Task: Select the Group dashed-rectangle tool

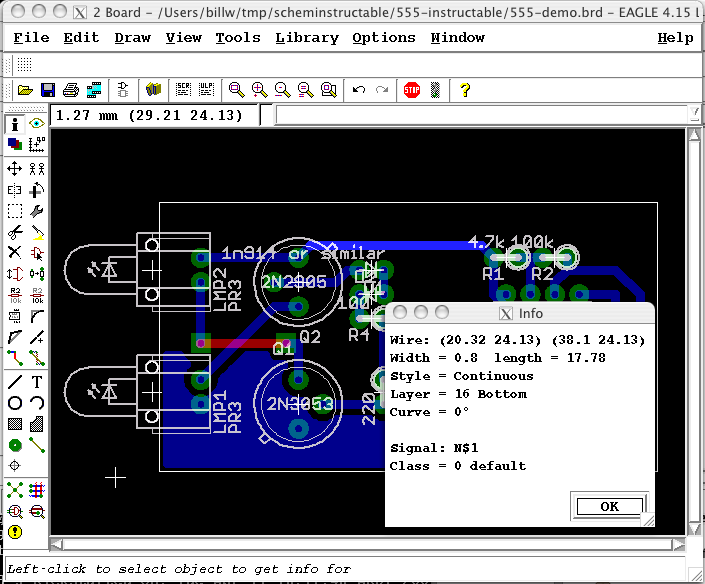Action: pos(15,211)
